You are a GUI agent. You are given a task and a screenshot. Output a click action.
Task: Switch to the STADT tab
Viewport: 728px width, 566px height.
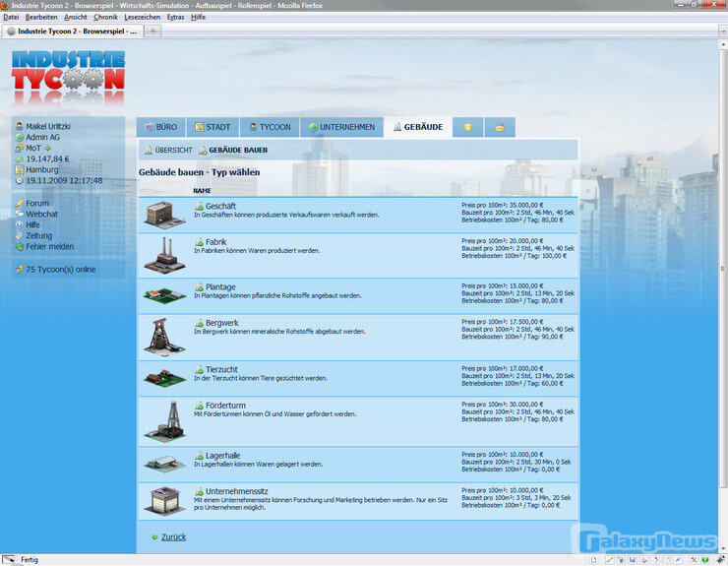tap(212, 127)
